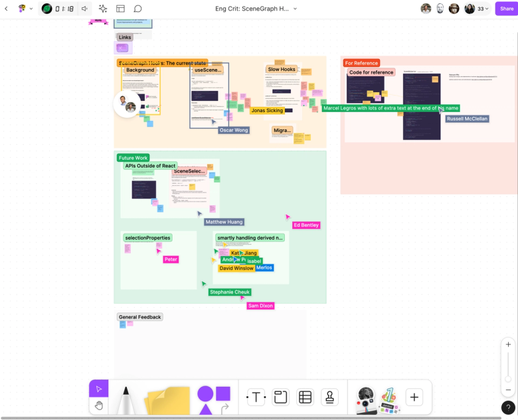The image size is (518, 420).
Task: Click the file title Eng Crit: SceneGraph
Action: point(252,9)
